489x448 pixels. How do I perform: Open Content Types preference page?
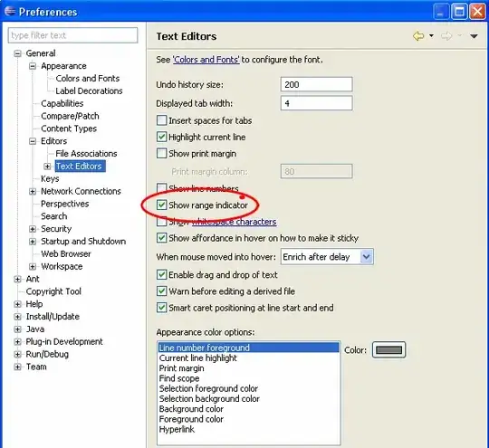(x=69, y=129)
